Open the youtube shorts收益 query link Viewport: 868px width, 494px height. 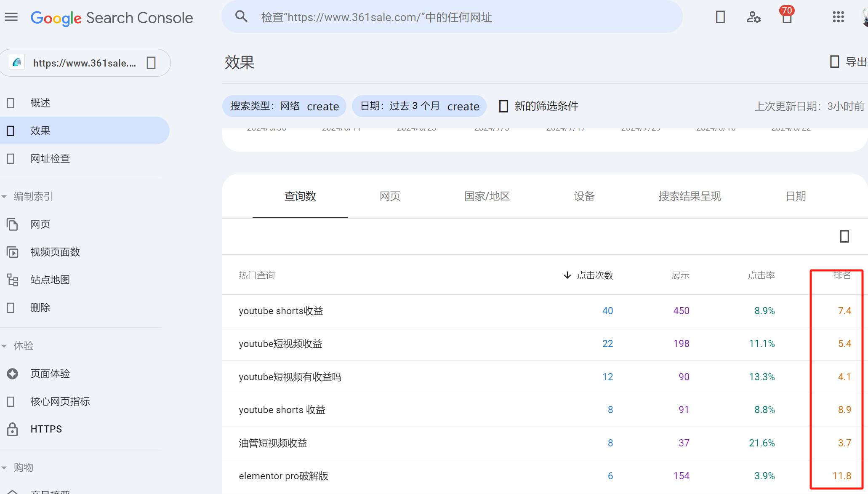tap(280, 311)
